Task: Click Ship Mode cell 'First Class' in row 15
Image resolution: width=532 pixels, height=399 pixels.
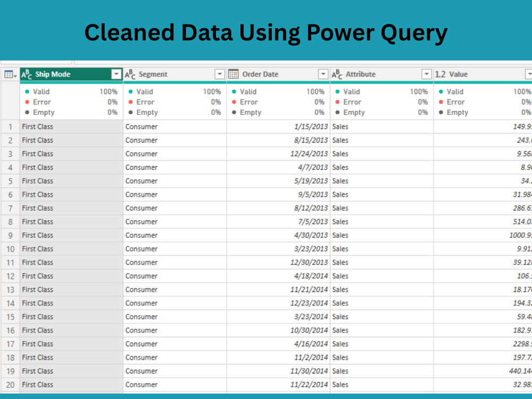Action: click(71, 317)
